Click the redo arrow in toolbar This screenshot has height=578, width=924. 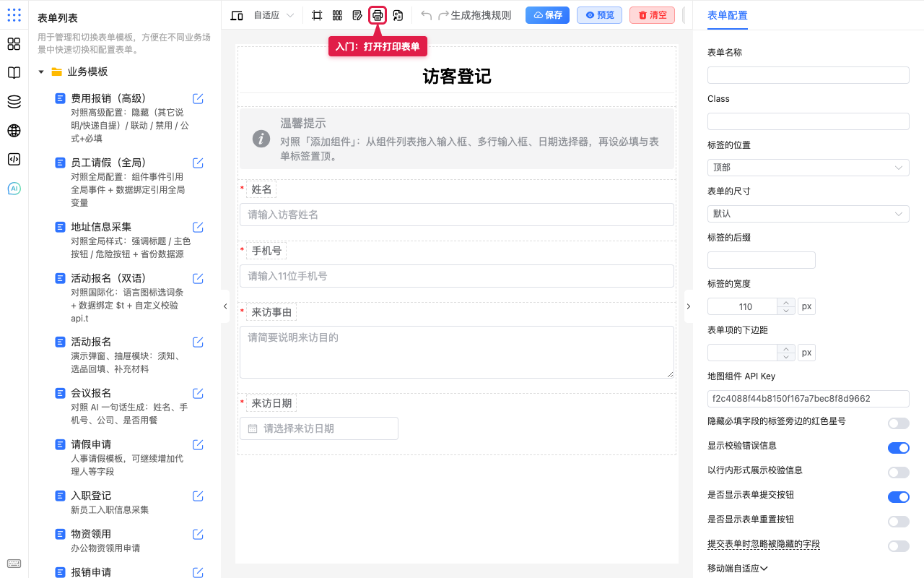pos(443,15)
